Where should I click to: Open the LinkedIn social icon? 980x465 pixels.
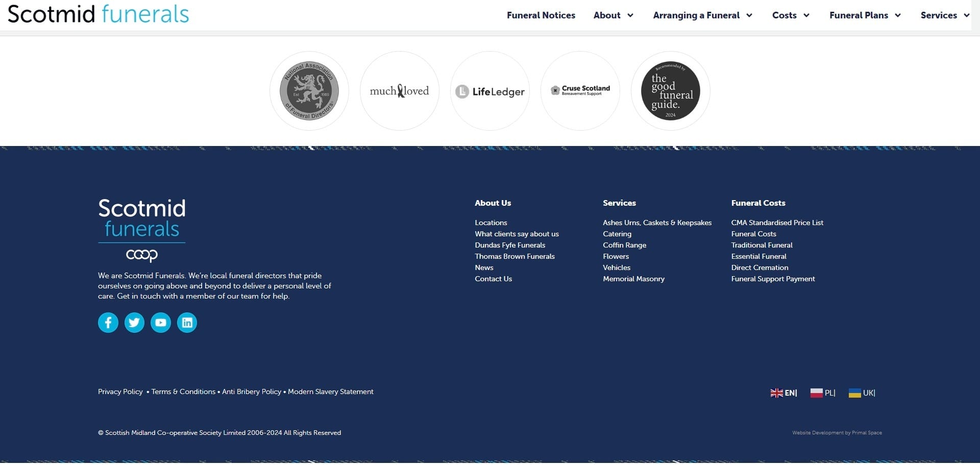[187, 323]
